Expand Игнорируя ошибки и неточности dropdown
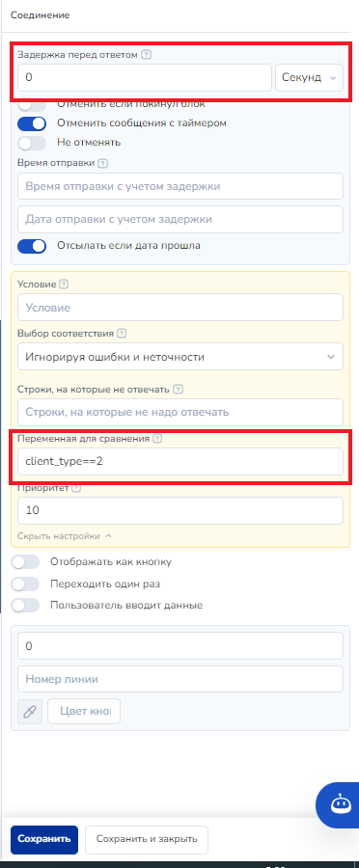This screenshot has height=868, width=359. coord(180,357)
